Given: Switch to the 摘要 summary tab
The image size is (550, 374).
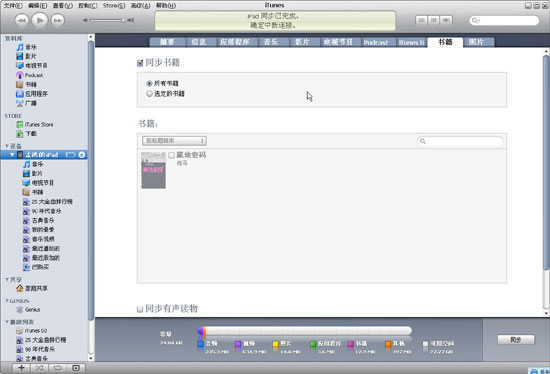Looking at the screenshot, I should click(x=167, y=42).
